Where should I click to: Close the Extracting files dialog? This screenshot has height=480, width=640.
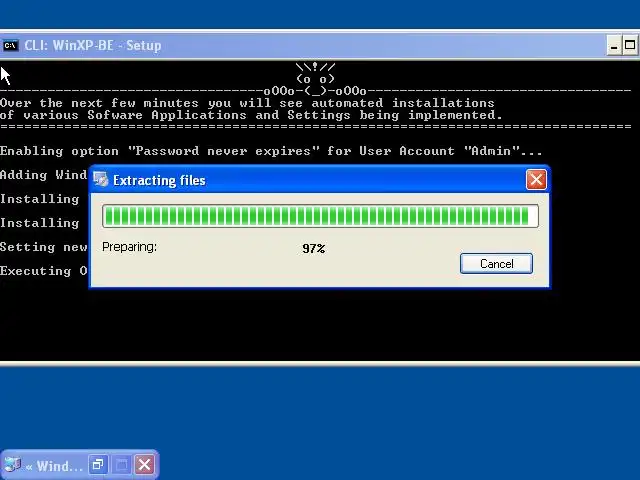(536, 180)
